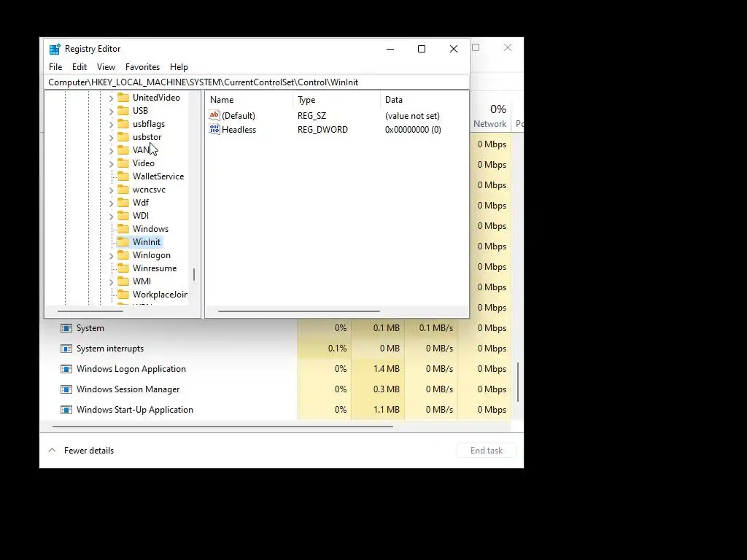Click the (Default) string value icon

click(214, 115)
